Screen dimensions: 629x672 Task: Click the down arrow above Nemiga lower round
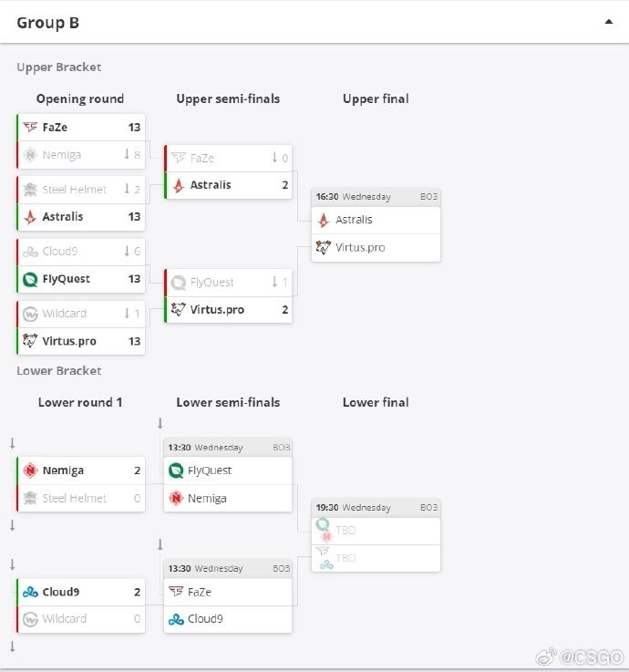(13, 443)
